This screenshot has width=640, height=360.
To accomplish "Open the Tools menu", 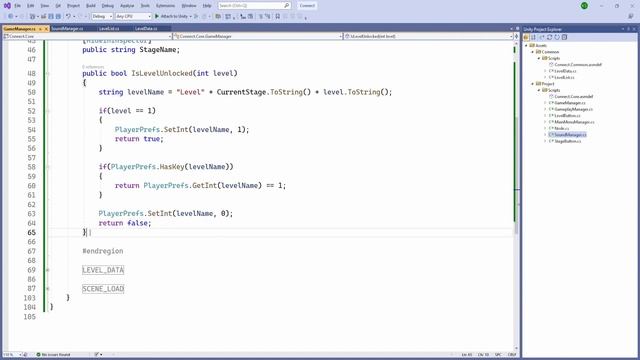I will [145, 6].
